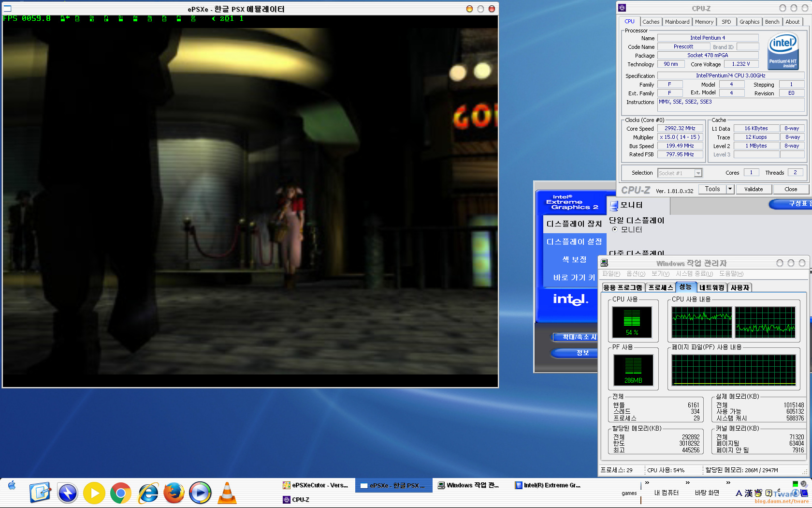Click the Task Manager title bar icon
Viewport: 812px width, 508px height.
[x=604, y=263]
